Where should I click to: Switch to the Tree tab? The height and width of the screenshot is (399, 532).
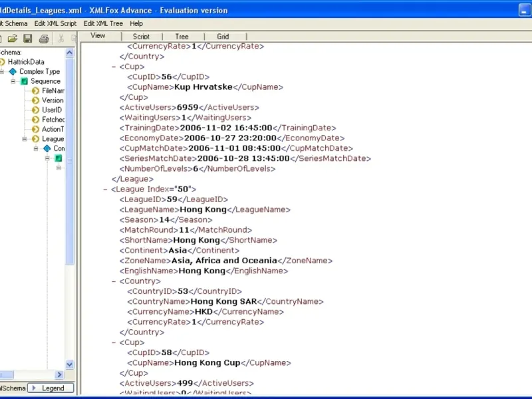coord(182,37)
